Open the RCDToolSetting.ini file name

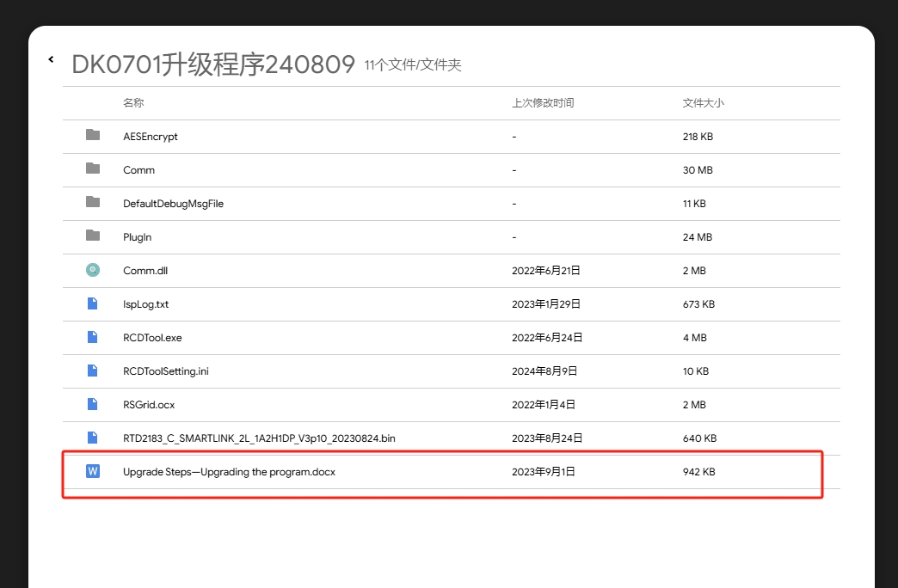click(166, 371)
